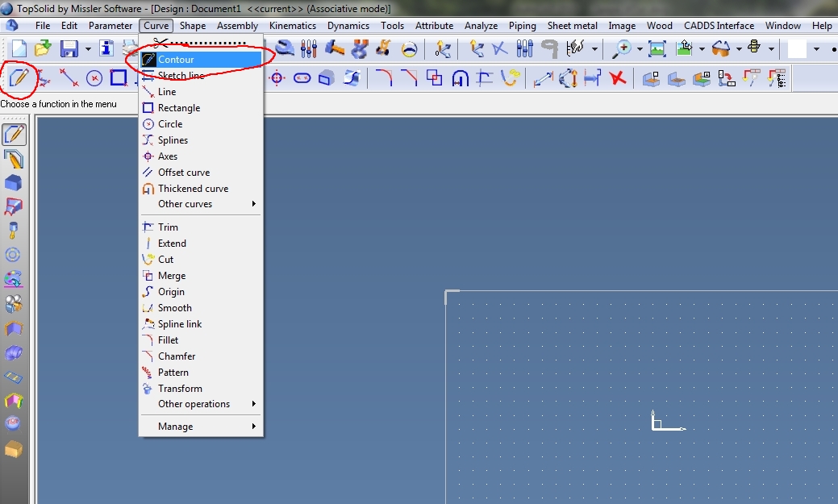Screen dimensions: 838x504
Task: Click the Fillet toolbar icon
Action: (x=384, y=78)
